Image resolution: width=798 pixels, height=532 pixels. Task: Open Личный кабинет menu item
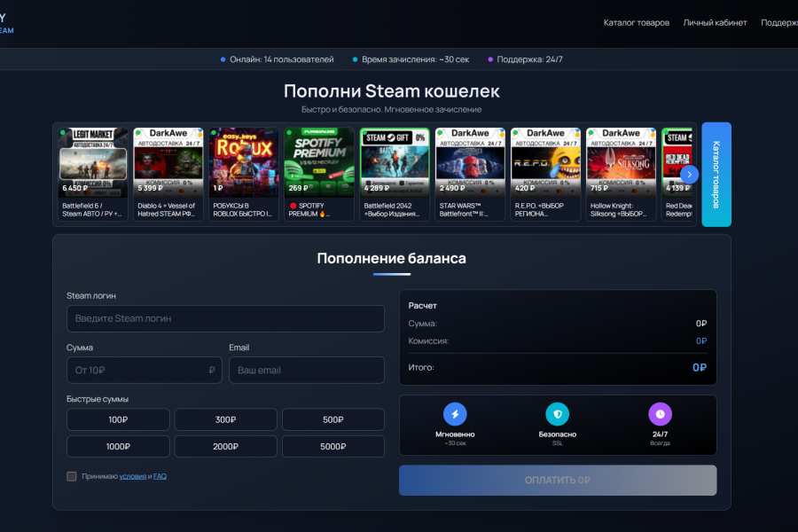click(x=715, y=22)
